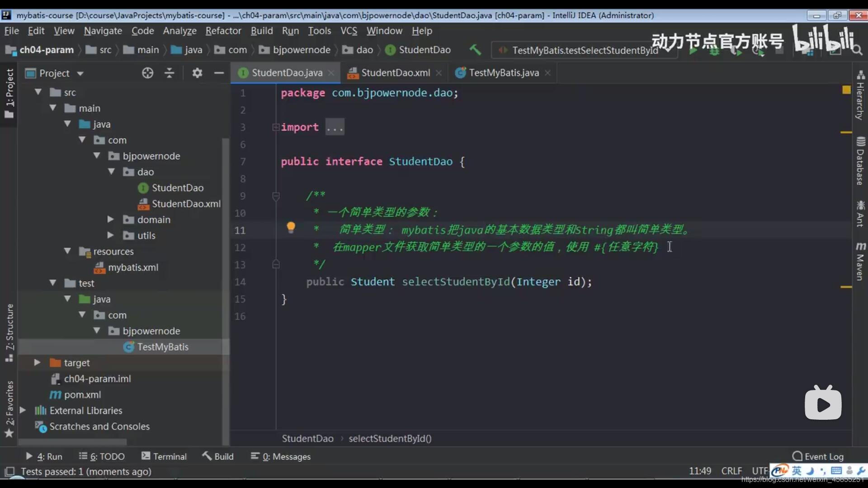Click the 11:49 caret position indicator

[x=700, y=471]
